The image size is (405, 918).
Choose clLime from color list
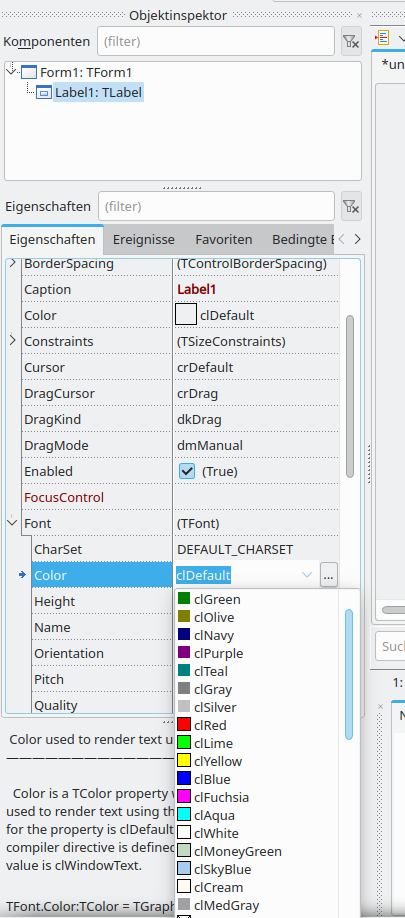pyautogui.click(x=256, y=744)
